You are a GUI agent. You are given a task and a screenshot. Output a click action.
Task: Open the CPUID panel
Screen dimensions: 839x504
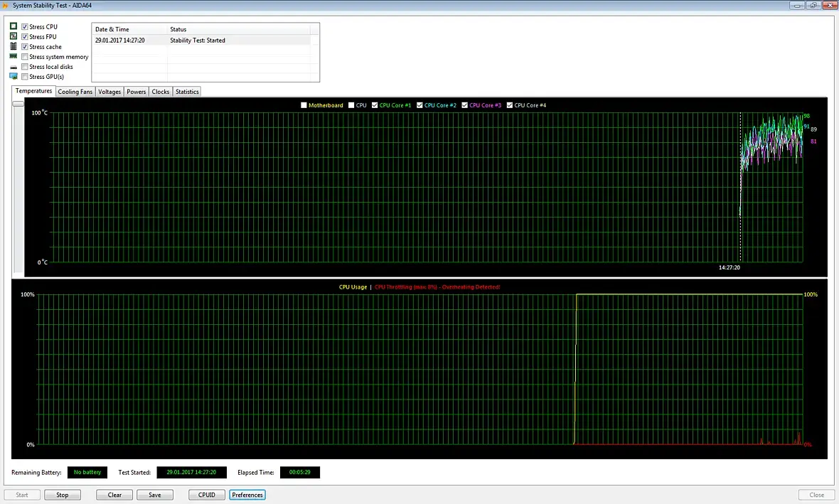(206, 495)
